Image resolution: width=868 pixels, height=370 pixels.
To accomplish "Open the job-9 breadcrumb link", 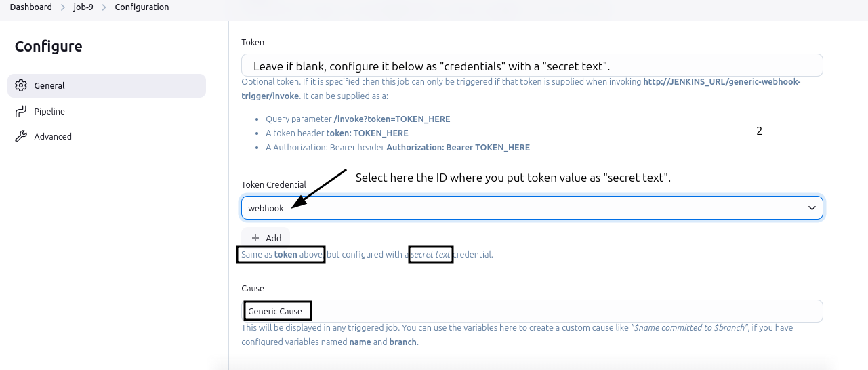I will pos(83,7).
